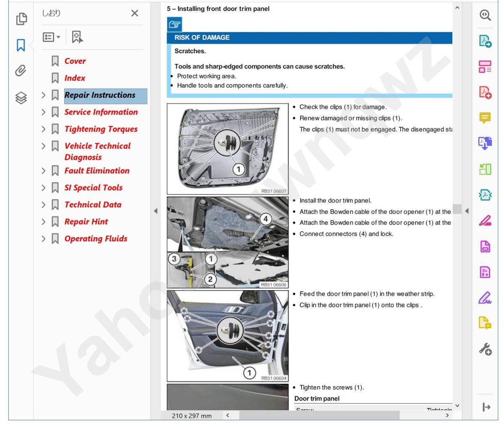Open the Combine Files tool
504x427 pixels.
(485, 144)
